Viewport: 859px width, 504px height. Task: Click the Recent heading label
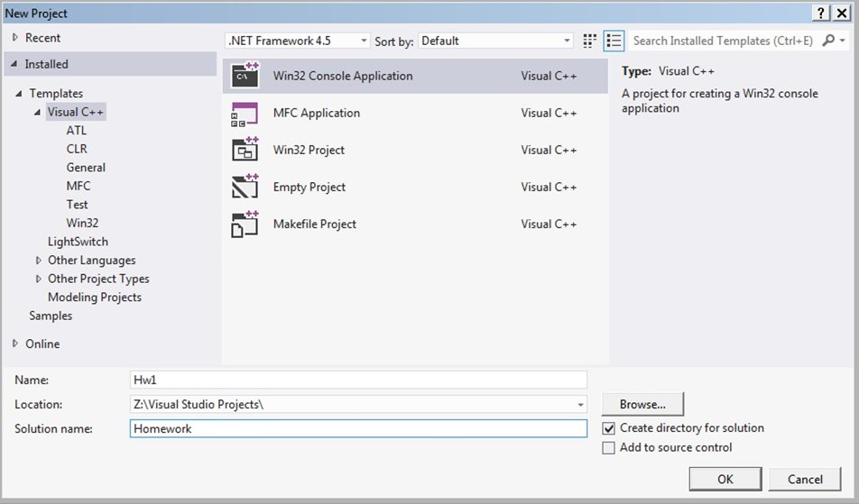[42, 38]
